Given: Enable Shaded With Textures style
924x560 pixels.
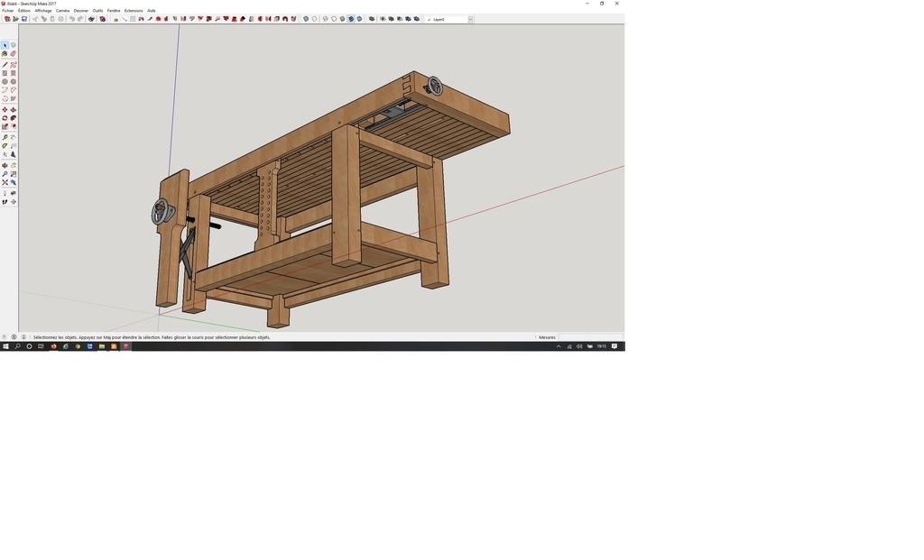Looking at the screenshot, I should pyautogui.click(x=351, y=19).
